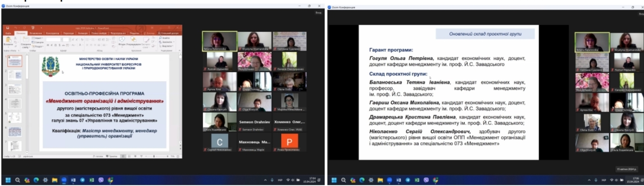This screenshot has height=186, width=644.
Task: Open notification icon beside clock below PowerPoint share
Action: (x=319, y=180)
